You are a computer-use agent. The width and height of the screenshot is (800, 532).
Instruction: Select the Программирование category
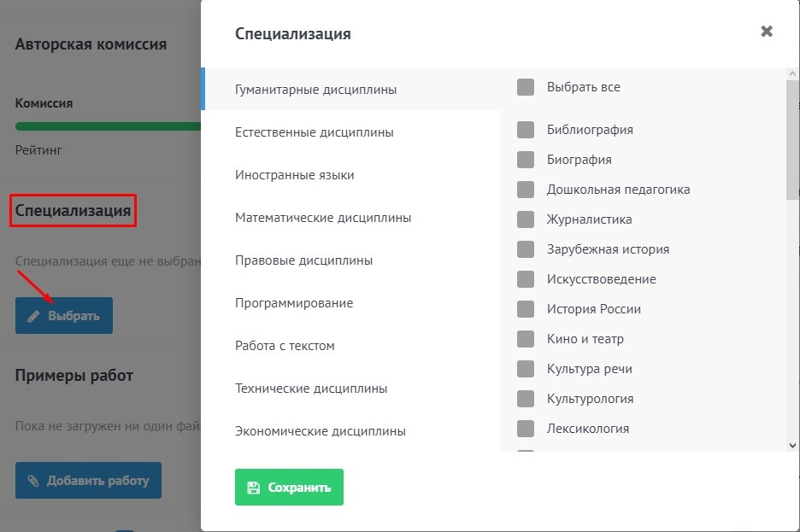click(x=294, y=303)
